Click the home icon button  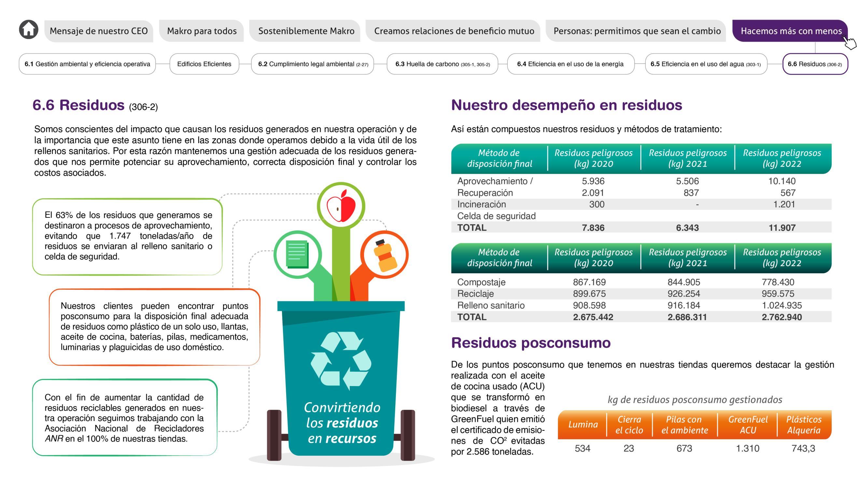pyautogui.click(x=29, y=30)
